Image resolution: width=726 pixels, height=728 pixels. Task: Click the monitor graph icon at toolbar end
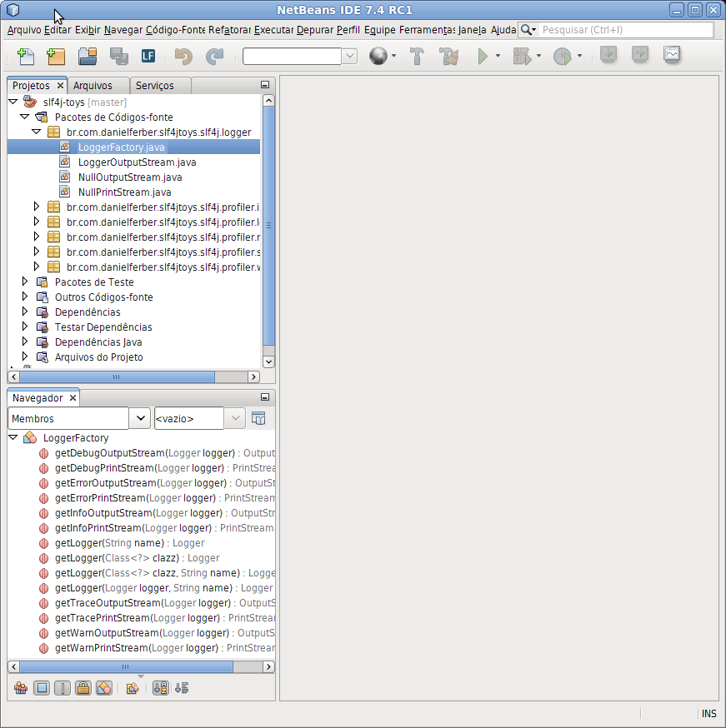click(x=672, y=55)
